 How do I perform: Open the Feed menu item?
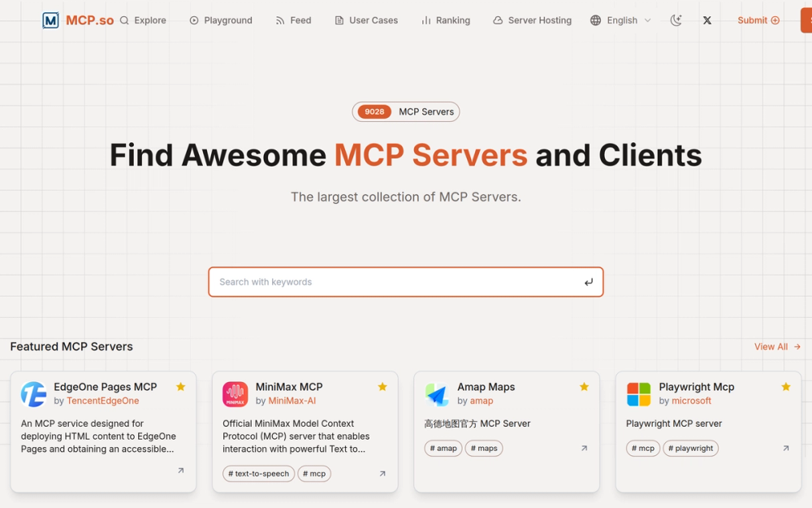293,20
